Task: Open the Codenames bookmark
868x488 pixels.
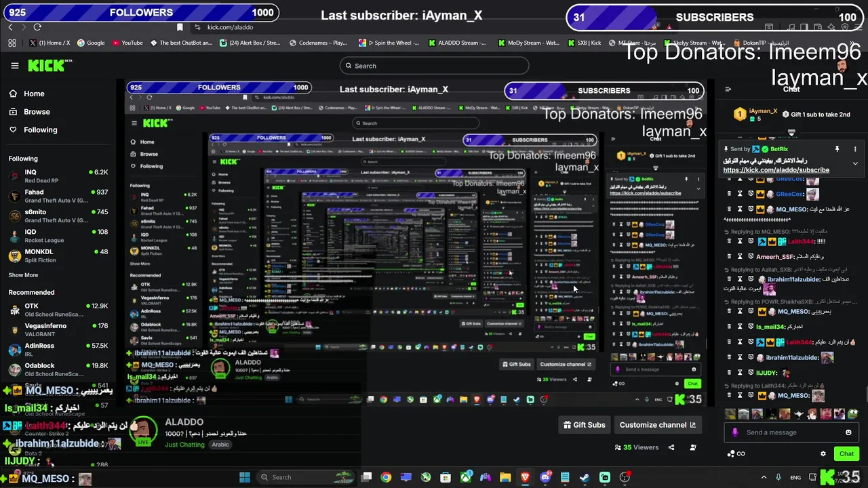Action: pos(318,43)
